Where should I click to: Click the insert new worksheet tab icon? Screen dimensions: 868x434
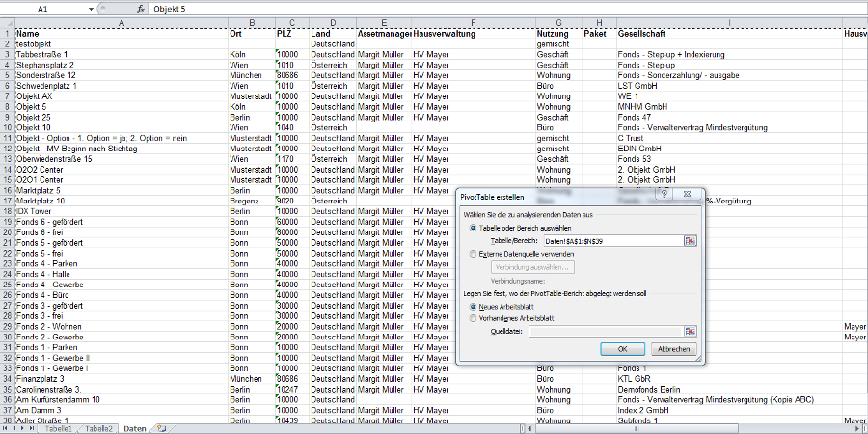pyautogui.click(x=162, y=429)
